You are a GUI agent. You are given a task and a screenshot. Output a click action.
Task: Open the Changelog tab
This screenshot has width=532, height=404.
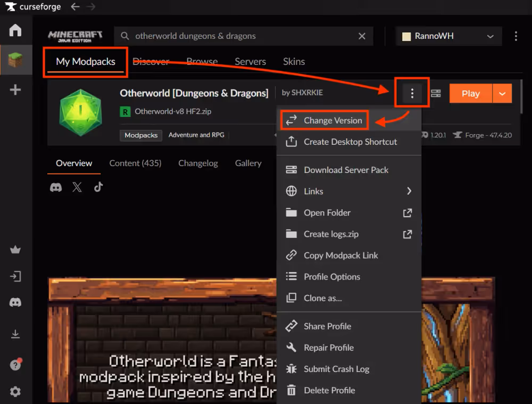[x=198, y=163]
